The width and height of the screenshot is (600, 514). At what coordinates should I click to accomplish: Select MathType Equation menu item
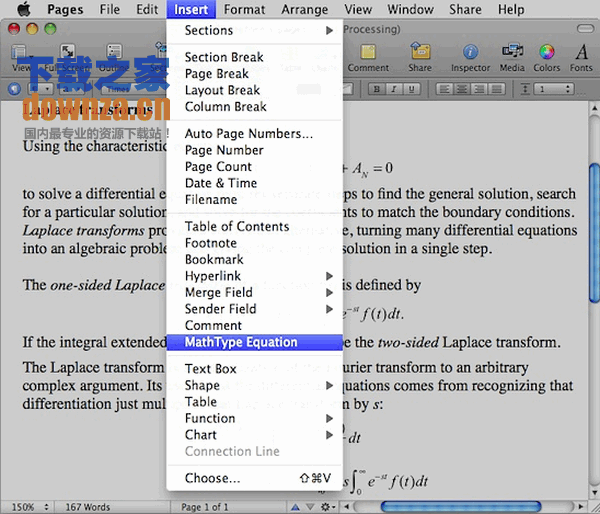pyautogui.click(x=254, y=342)
